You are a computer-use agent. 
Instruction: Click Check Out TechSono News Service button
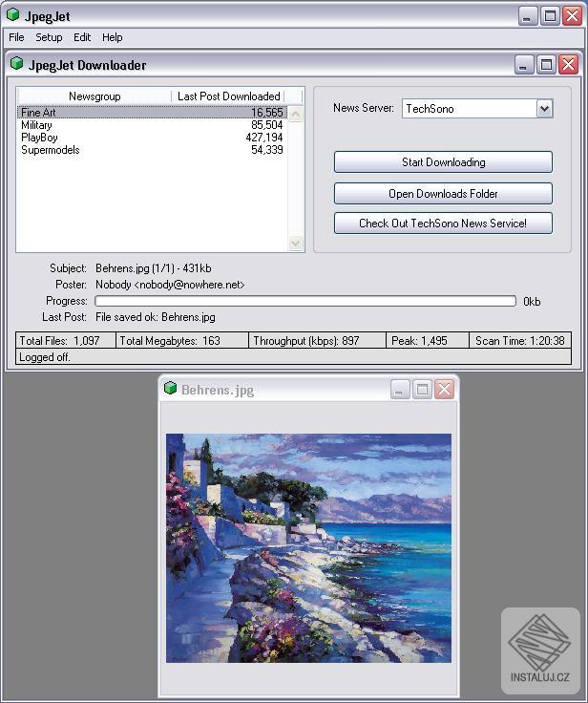tap(443, 223)
